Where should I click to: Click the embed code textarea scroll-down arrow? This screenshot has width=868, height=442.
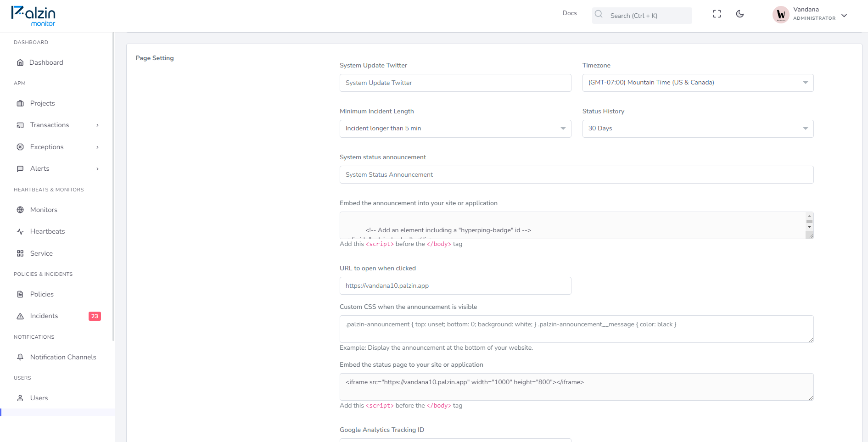809,227
